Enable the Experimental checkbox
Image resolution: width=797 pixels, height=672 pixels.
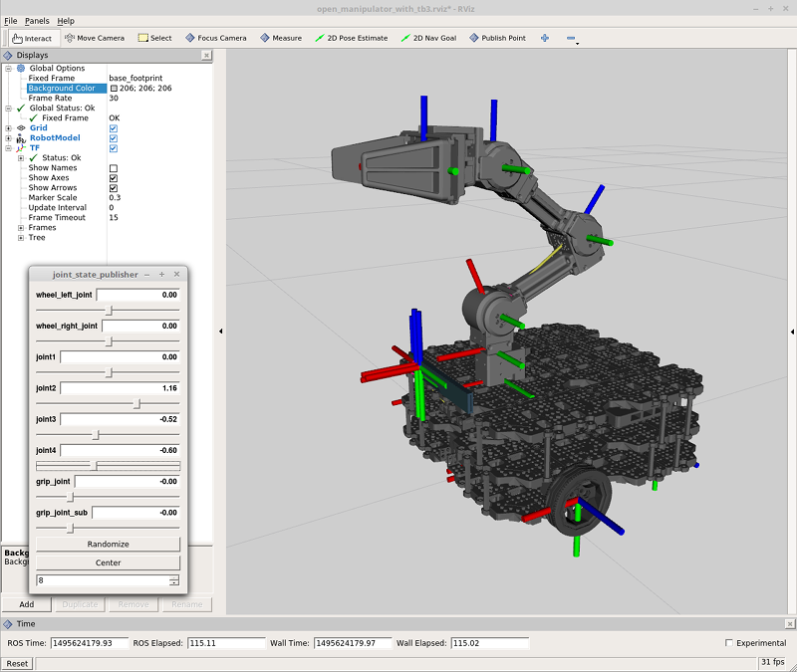point(729,643)
